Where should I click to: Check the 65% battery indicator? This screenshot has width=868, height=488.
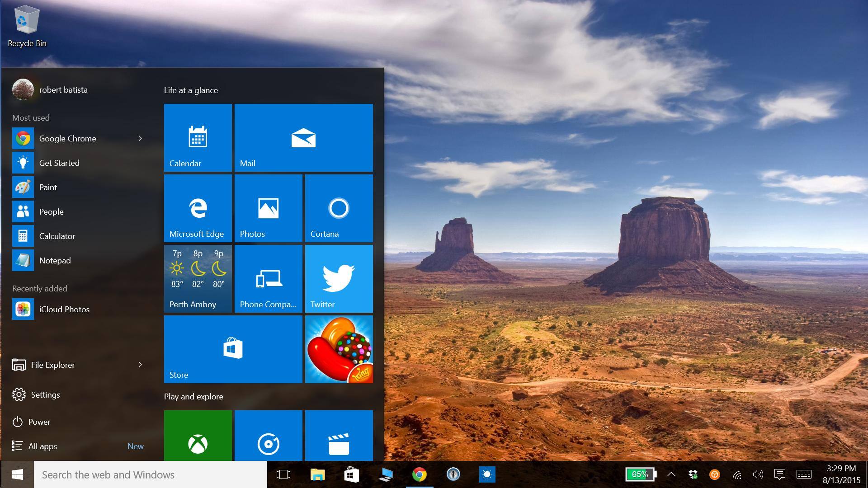pos(640,474)
